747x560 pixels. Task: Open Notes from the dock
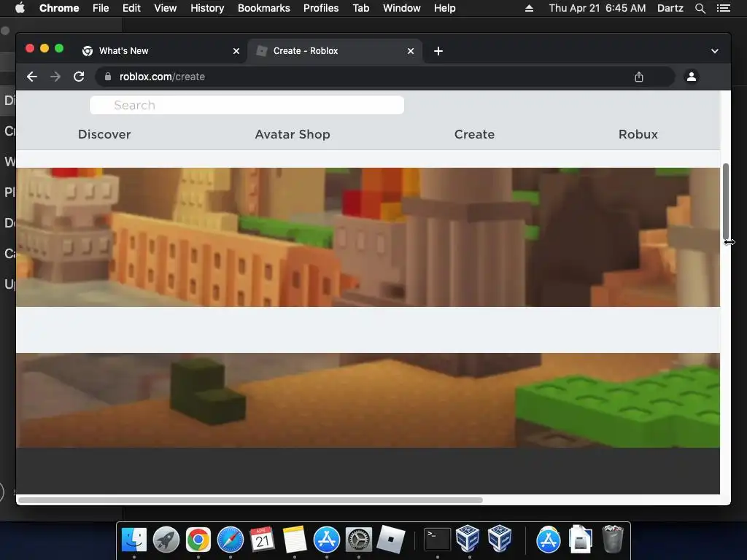point(295,540)
